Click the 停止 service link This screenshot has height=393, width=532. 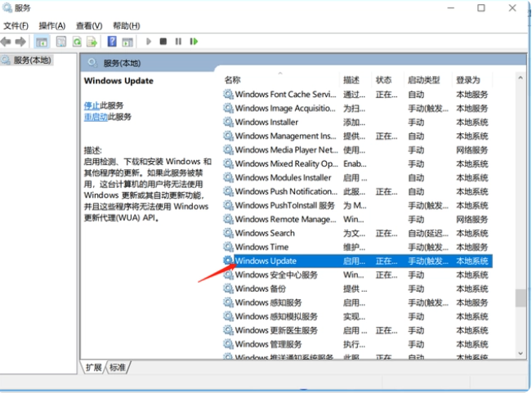click(92, 105)
